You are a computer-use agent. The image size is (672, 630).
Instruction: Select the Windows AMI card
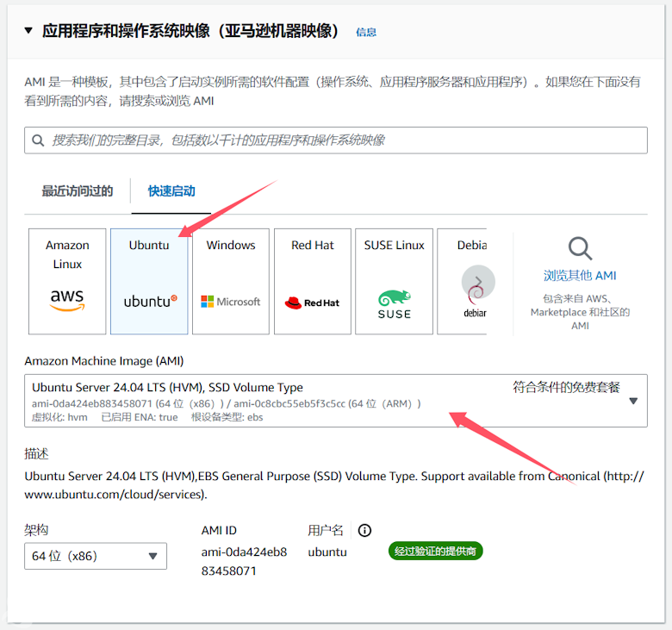pyautogui.click(x=231, y=281)
